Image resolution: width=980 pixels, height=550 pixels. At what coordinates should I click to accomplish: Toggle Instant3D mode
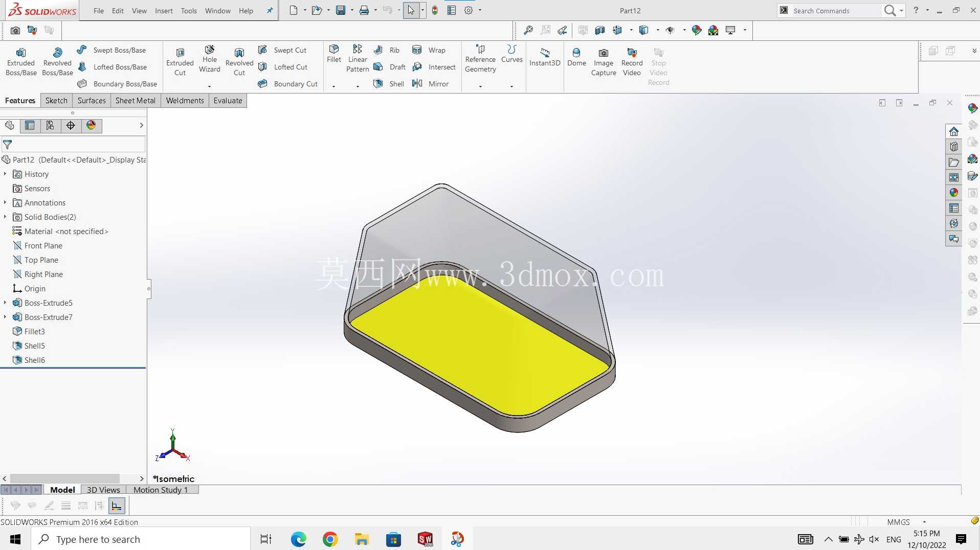[x=545, y=57]
